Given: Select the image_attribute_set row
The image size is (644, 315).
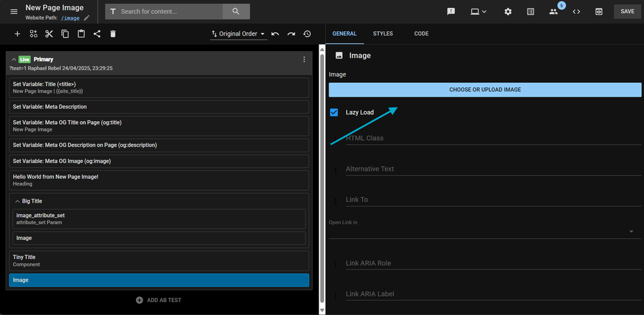Looking at the screenshot, I should [x=159, y=219].
